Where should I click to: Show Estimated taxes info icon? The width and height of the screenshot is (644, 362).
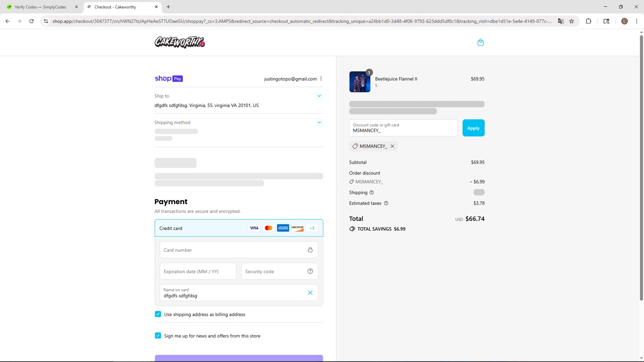tap(386, 203)
